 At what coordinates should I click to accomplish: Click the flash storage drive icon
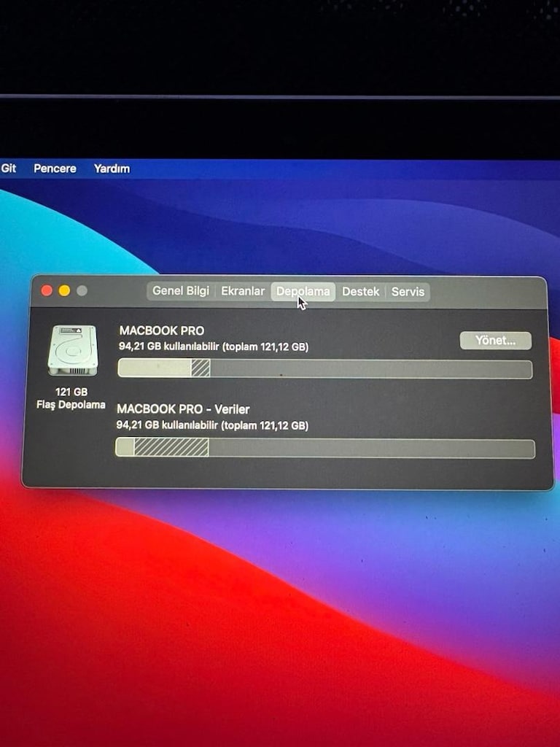pos(73,350)
